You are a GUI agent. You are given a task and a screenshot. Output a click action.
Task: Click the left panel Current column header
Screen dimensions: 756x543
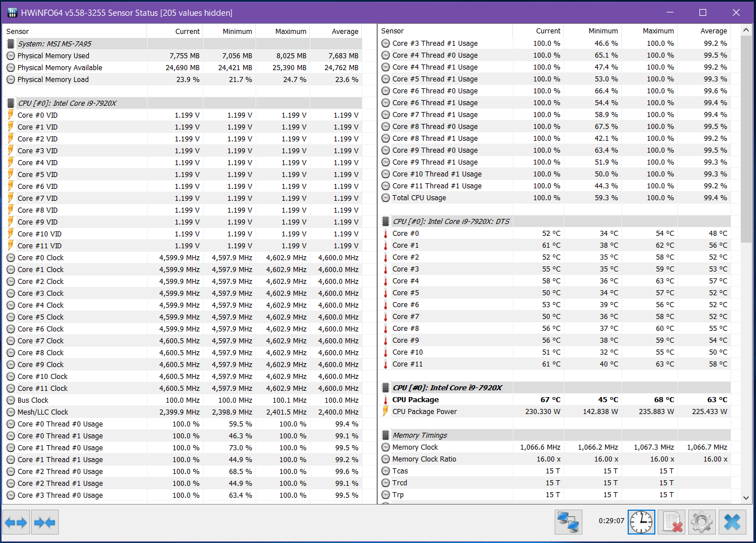coord(175,31)
